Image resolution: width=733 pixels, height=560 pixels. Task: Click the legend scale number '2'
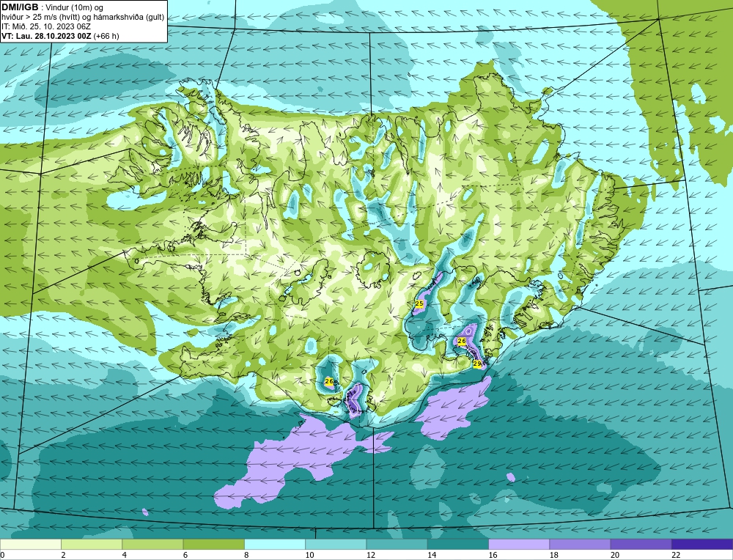[x=63, y=555]
